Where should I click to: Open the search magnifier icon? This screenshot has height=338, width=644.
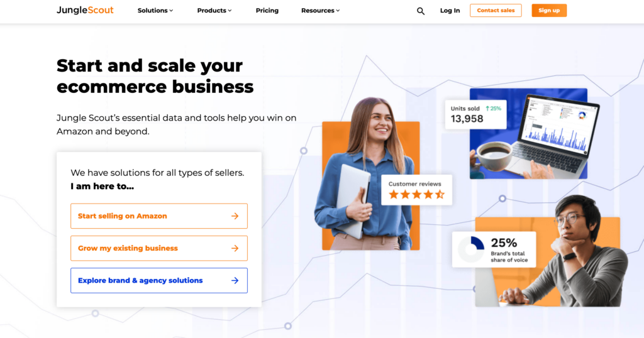point(421,11)
